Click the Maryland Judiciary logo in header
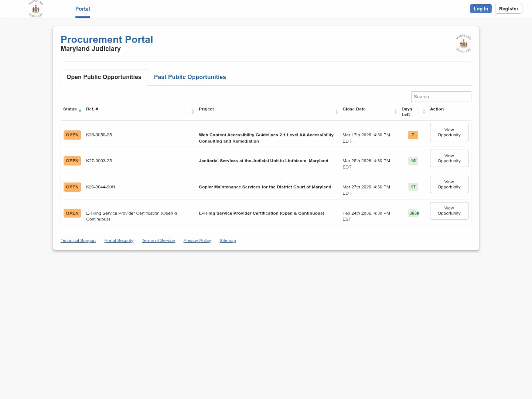 pos(36,9)
